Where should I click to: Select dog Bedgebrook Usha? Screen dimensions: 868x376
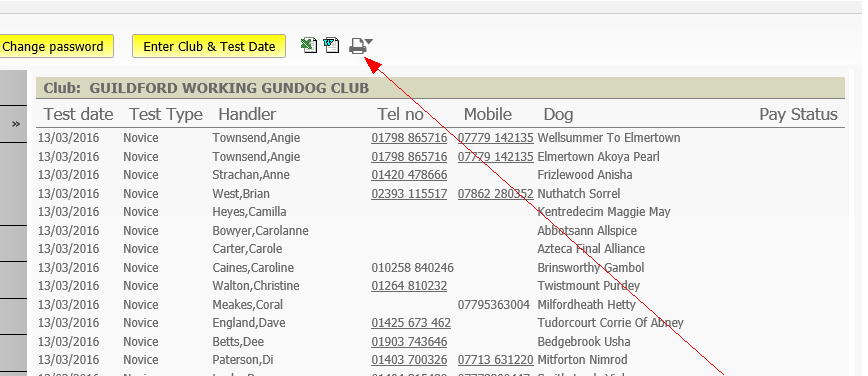coord(584,342)
